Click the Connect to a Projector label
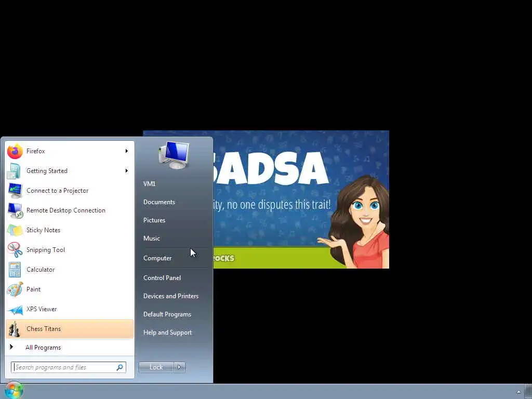This screenshot has width=532, height=399. [57, 191]
